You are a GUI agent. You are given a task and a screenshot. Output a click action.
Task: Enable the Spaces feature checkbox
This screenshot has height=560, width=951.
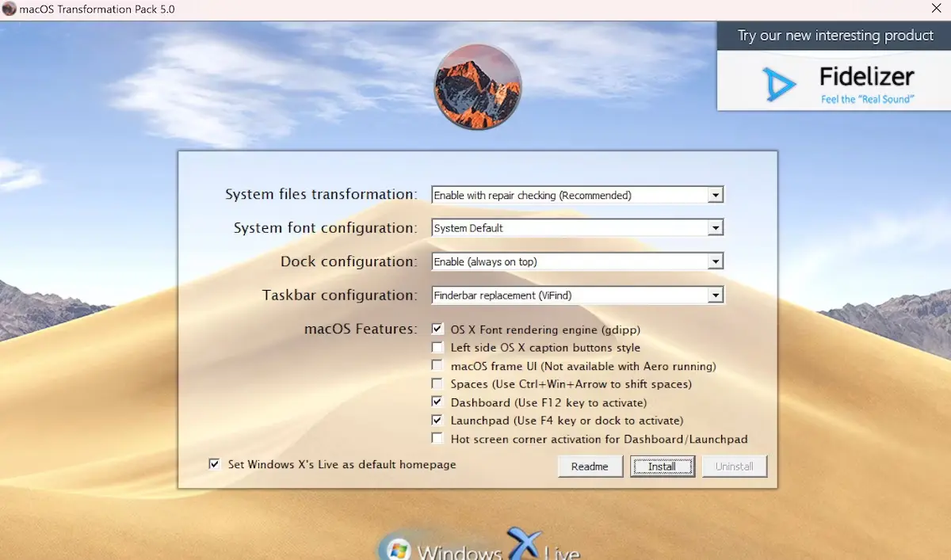pyautogui.click(x=437, y=383)
